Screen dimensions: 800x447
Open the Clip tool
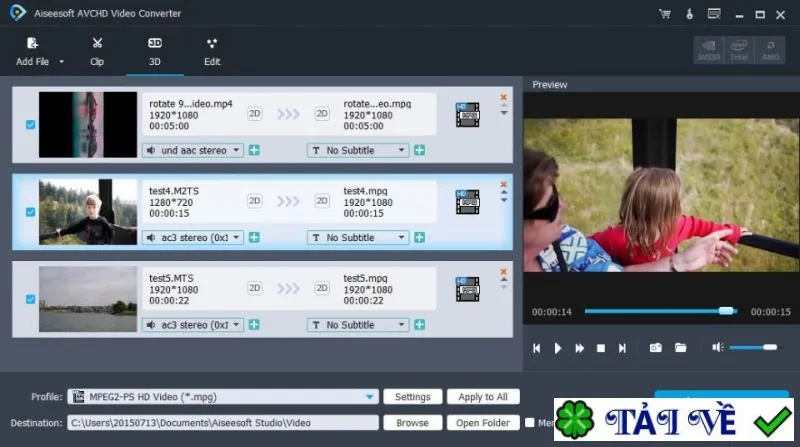pos(97,52)
